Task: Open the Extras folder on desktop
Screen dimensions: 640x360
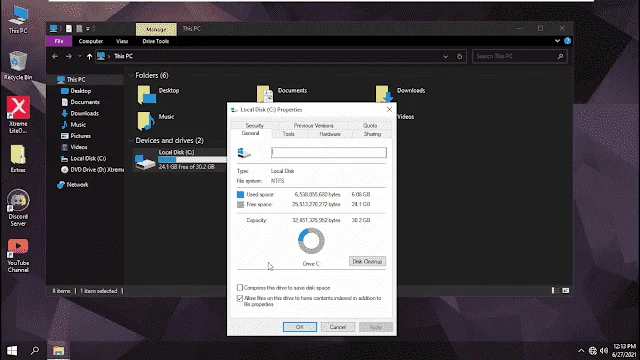Action: pos(18,158)
